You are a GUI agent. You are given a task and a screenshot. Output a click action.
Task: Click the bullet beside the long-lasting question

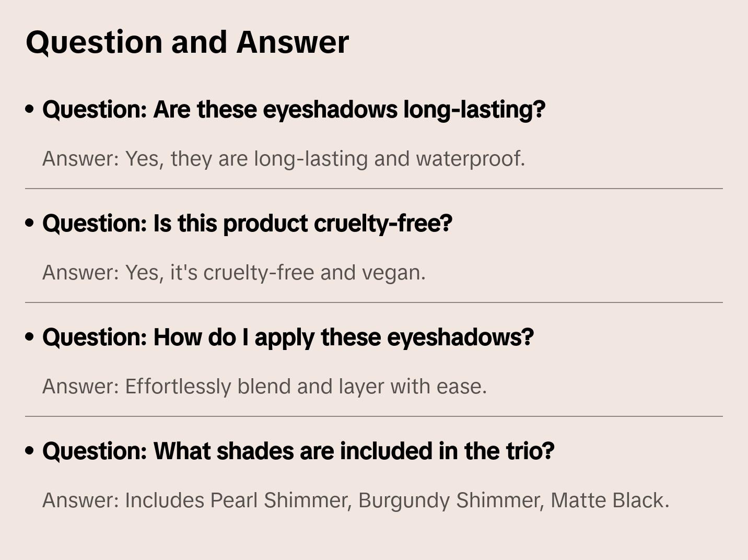30,110
